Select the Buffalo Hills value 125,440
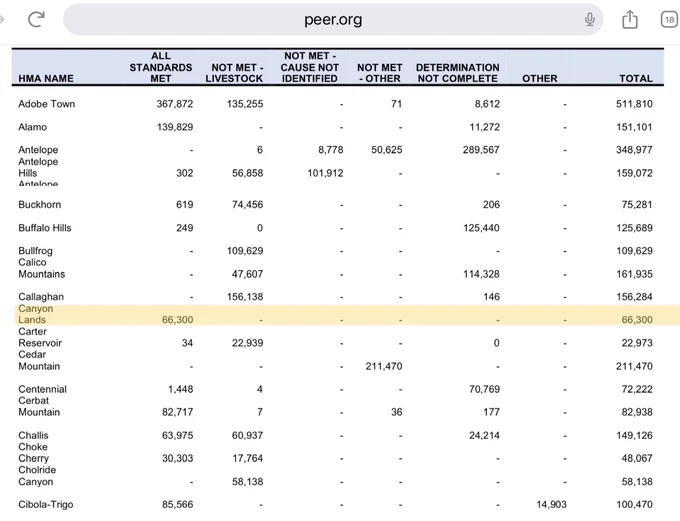Image resolution: width=680 pixels, height=521 pixels. pyautogui.click(x=481, y=228)
